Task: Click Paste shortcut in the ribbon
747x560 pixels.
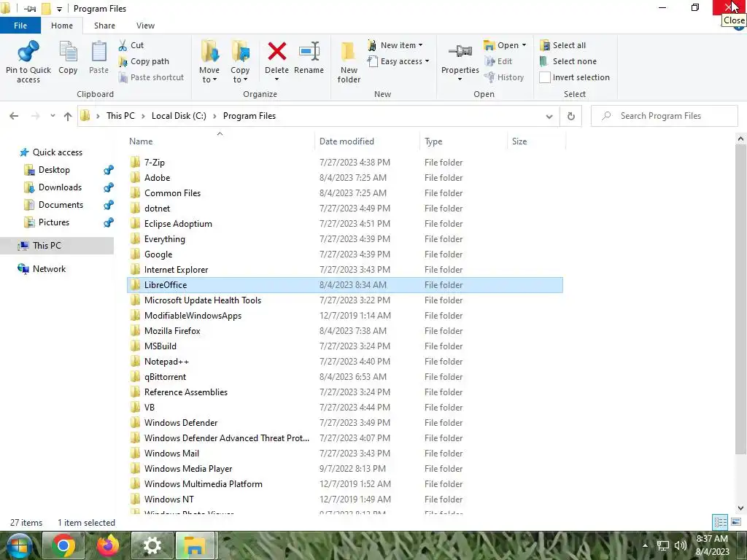Action: pos(150,77)
